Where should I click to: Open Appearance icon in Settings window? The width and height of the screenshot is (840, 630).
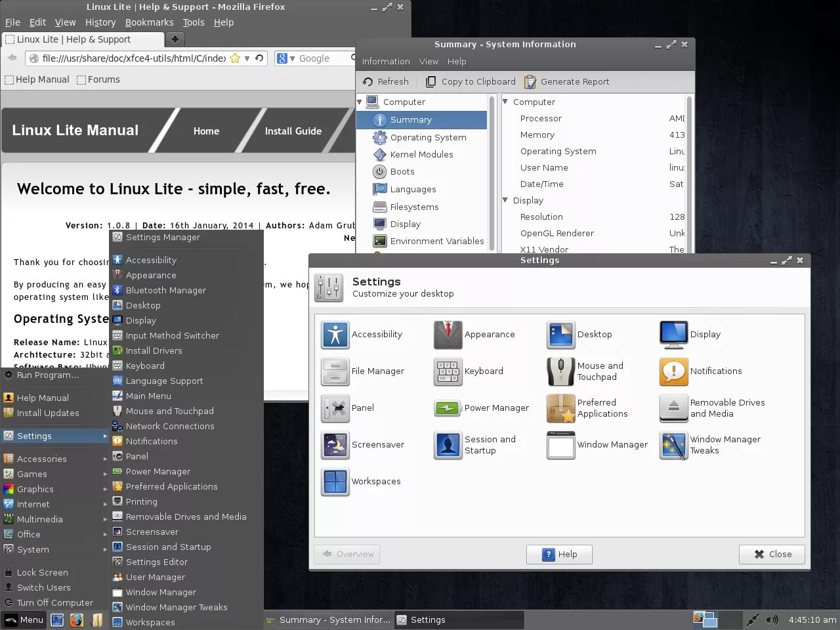click(448, 335)
